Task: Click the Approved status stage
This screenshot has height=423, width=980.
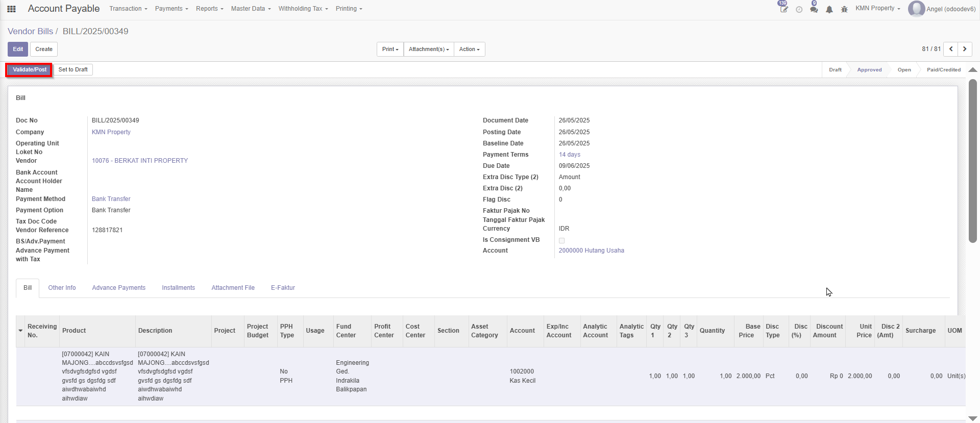Action: pyautogui.click(x=869, y=70)
